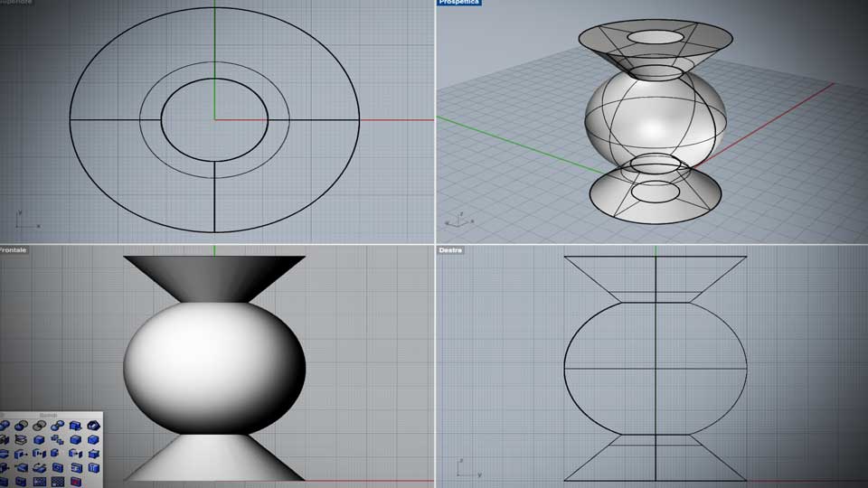The width and height of the screenshot is (868, 488).
Task: Select the shaded sphere in the Frontale viewport
Action: pos(214,368)
